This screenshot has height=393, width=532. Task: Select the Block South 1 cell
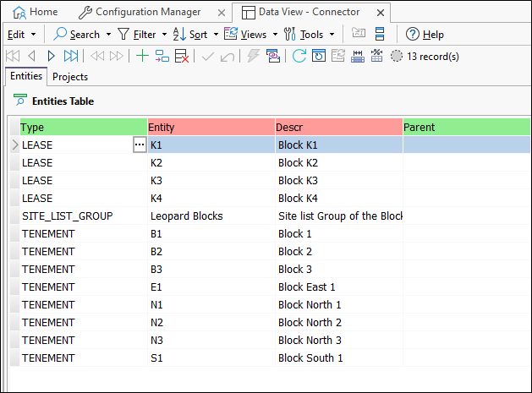pos(339,358)
